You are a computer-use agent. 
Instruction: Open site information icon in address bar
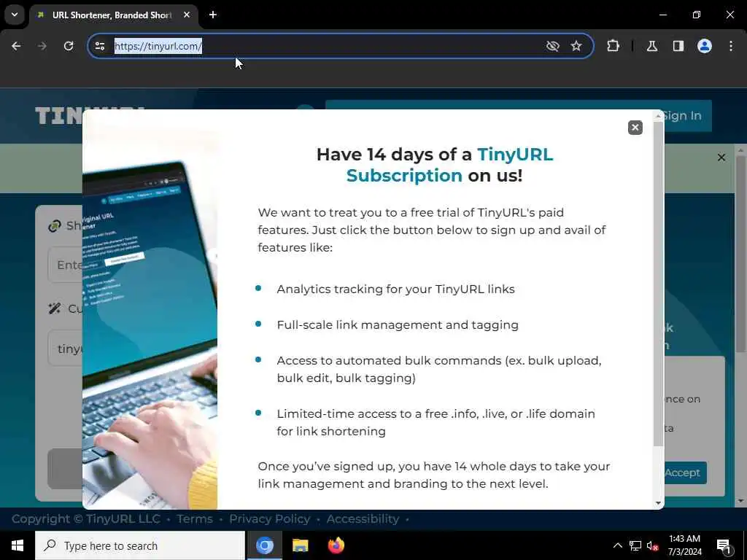[100, 46]
